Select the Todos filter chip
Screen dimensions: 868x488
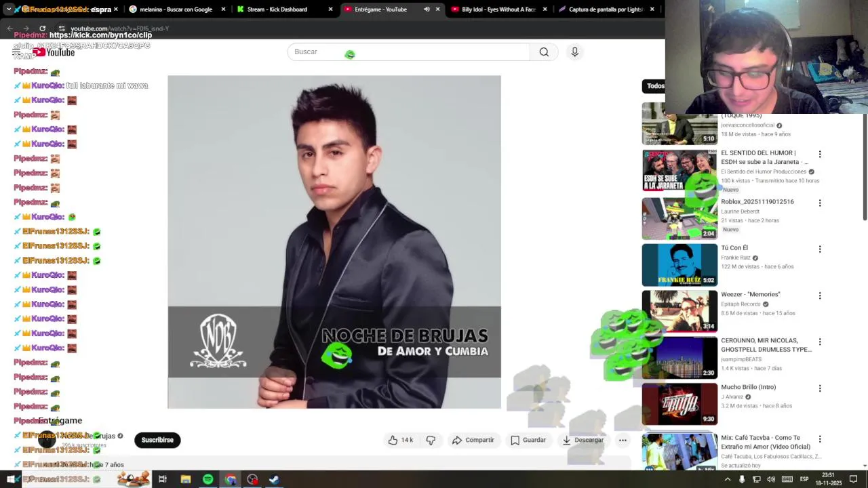[x=654, y=85]
